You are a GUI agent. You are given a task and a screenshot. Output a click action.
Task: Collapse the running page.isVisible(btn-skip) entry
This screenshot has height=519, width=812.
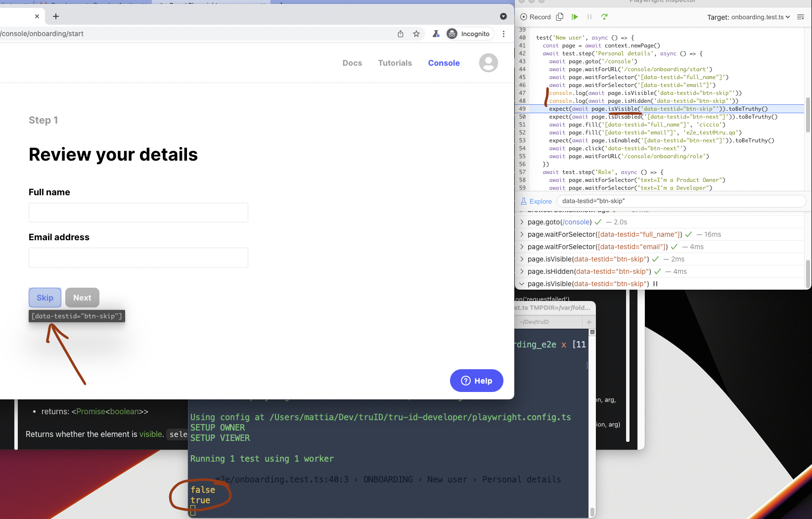coord(522,283)
